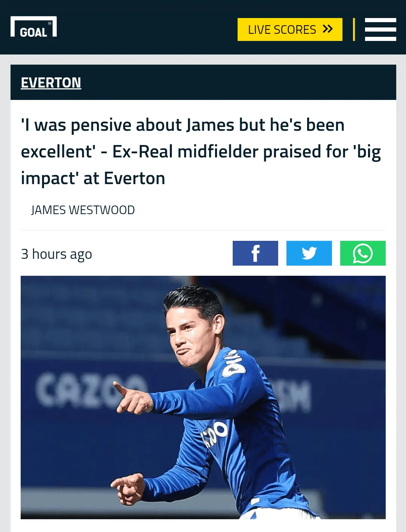Screen dimensions: 406x532
Task: Click the '3 hours ago' timestamp
Action: click(x=56, y=254)
